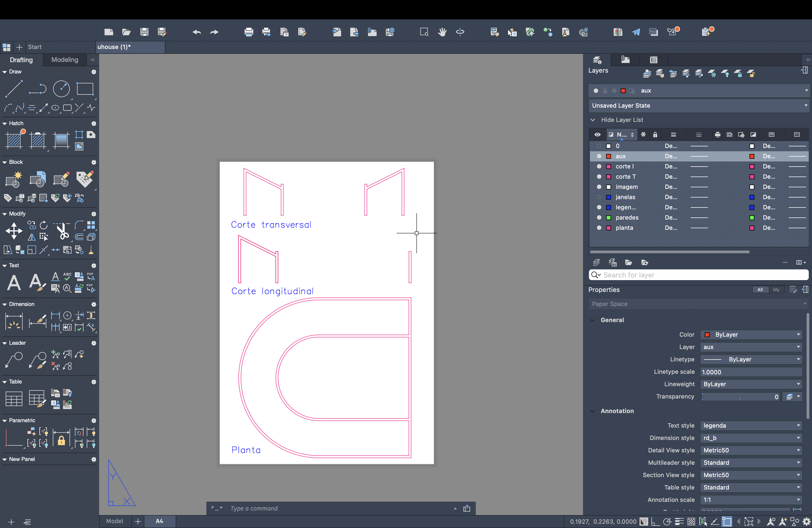
Task: Select the Line draw tool
Action: point(14,89)
